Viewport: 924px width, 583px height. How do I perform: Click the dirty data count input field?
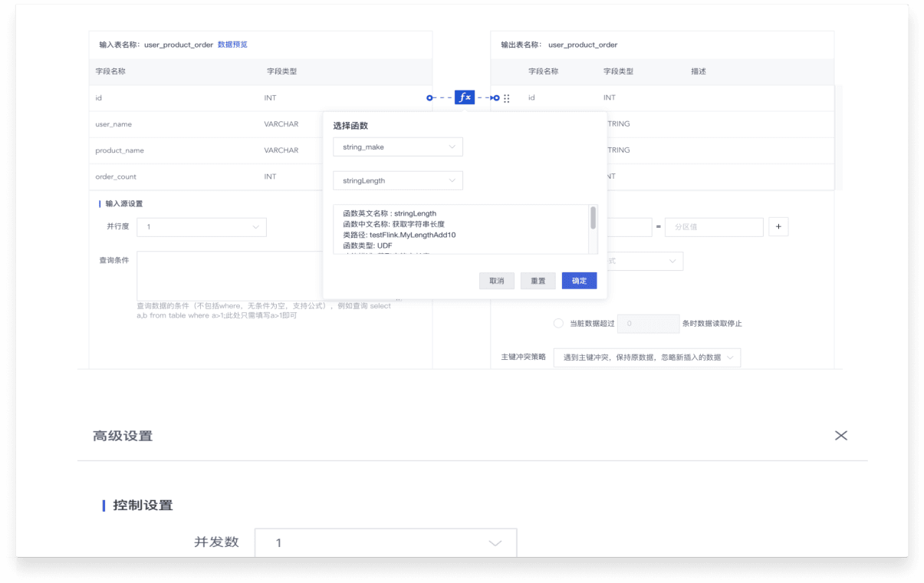648,324
